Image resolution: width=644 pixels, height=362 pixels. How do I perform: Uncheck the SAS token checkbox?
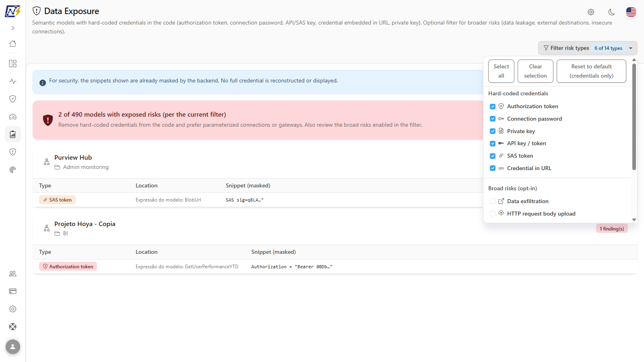493,156
